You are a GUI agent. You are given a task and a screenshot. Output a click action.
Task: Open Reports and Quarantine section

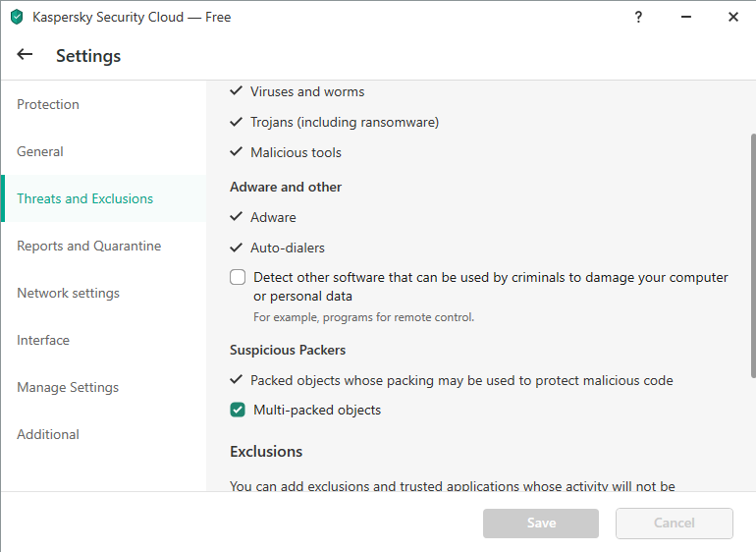click(x=88, y=246)
